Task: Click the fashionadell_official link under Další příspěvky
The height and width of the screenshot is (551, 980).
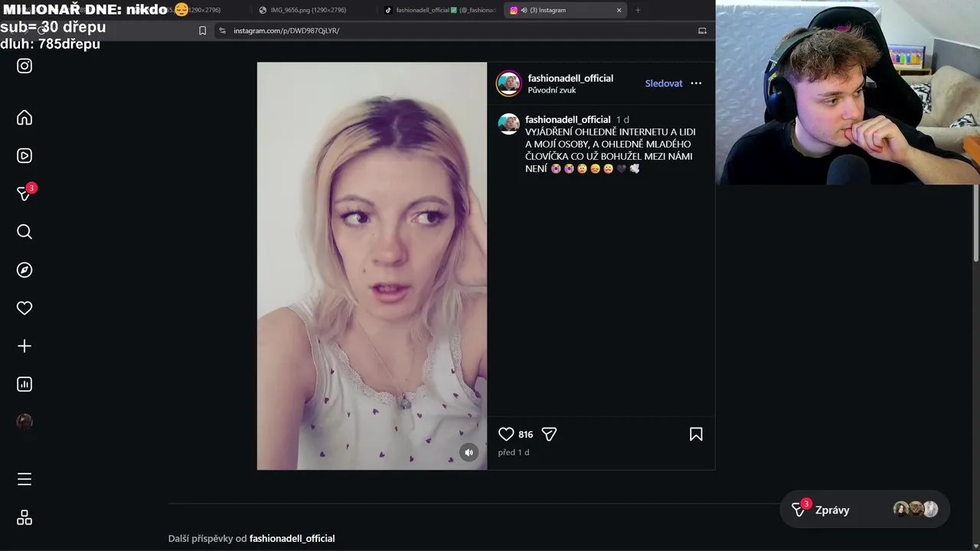Action: point(292,539)
